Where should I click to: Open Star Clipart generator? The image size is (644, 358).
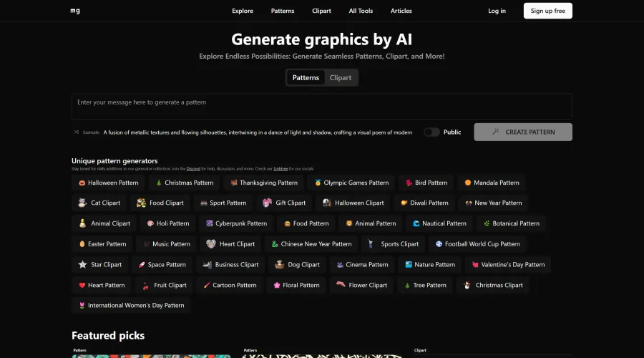coord(99,264)
